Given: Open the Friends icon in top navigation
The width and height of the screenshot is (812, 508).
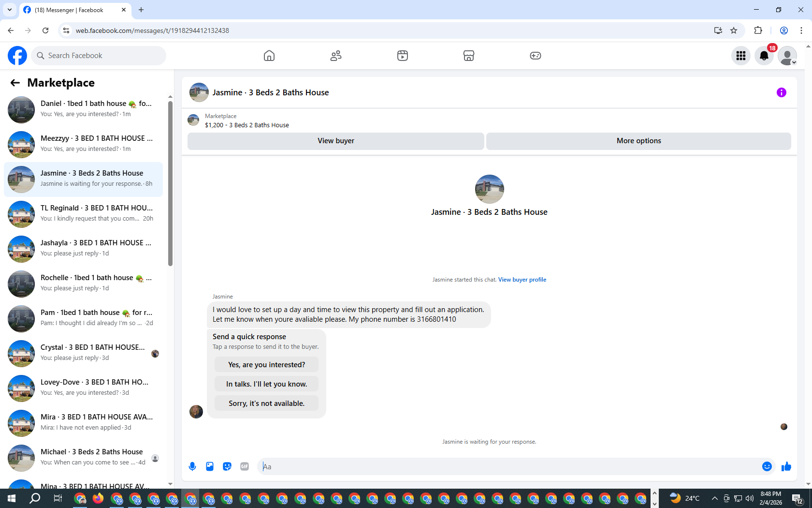Looking at the screenshot, I should tap(336, 56).
